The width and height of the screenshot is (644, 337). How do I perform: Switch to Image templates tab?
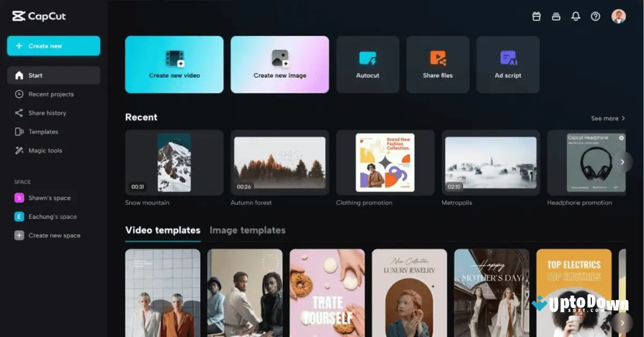tap(247, 230)
